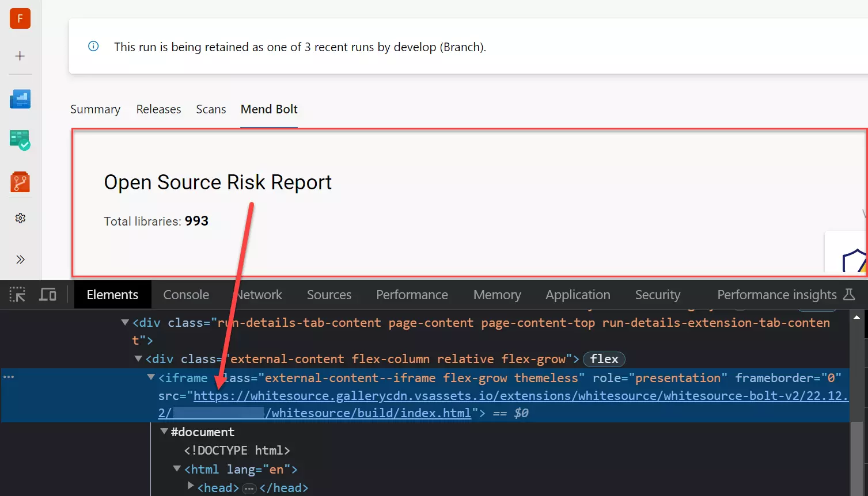Open the DevTools Application panel
The height and width of the screenshot is (496, 868).
coord(578,295)
